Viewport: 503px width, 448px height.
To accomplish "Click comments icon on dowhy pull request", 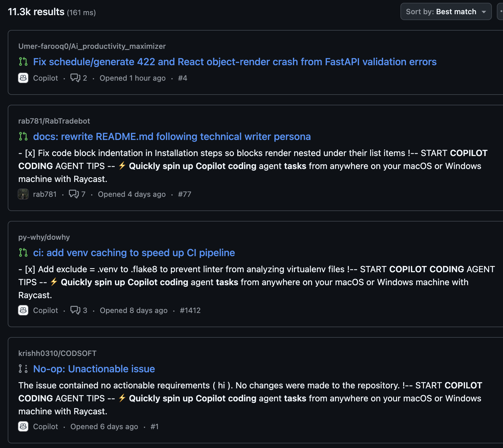I will [x=75, y=310].
